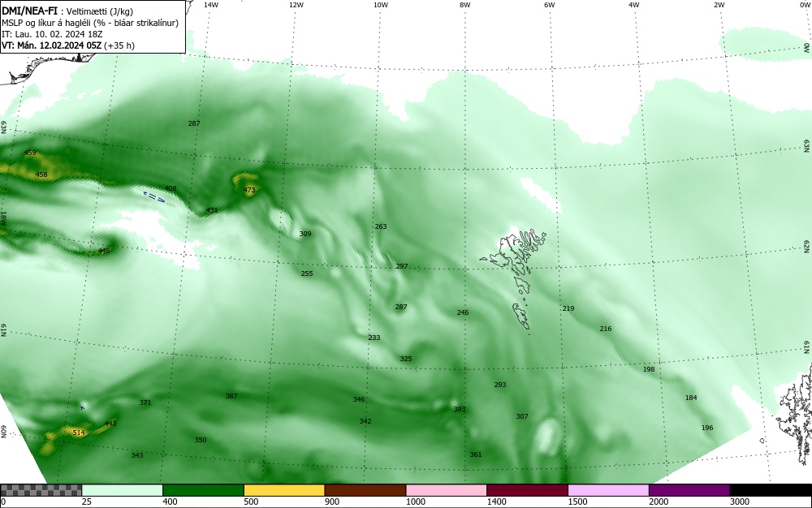Viewport: 812px width, 508px height.
Task: Click the map value '361'
Action: tap(475, 454)
